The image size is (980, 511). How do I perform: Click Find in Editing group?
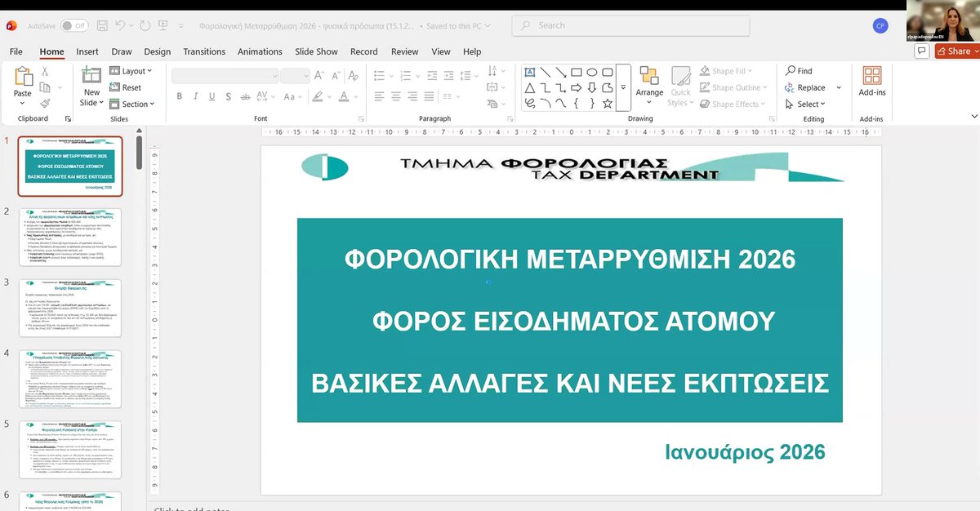(x=800, y=71)
